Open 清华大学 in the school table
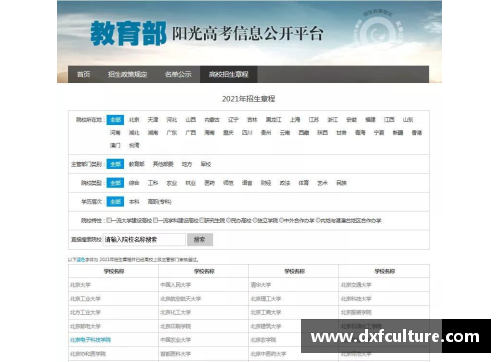The width and height of the screenshot is (500, 362). [x=261, y=285]
